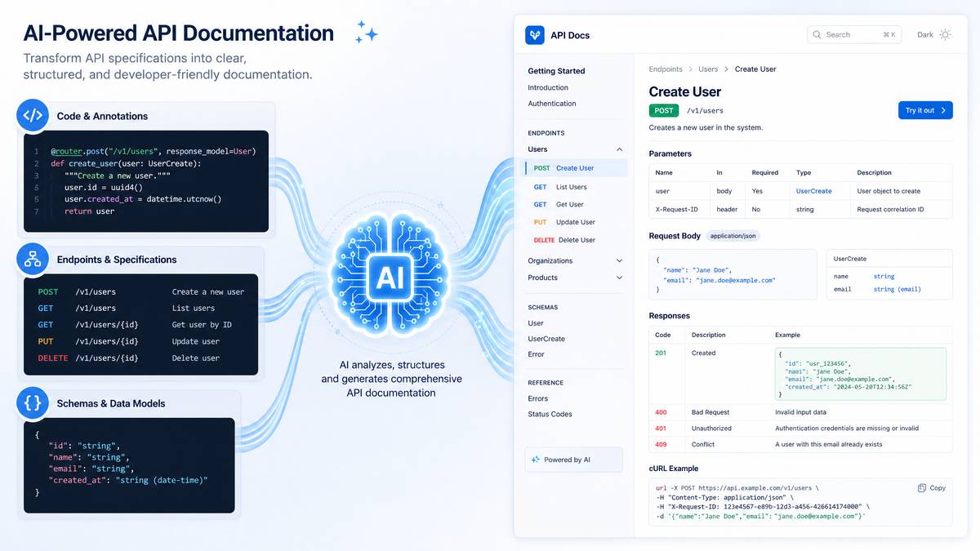Open the User schema page

coord(536,323)
